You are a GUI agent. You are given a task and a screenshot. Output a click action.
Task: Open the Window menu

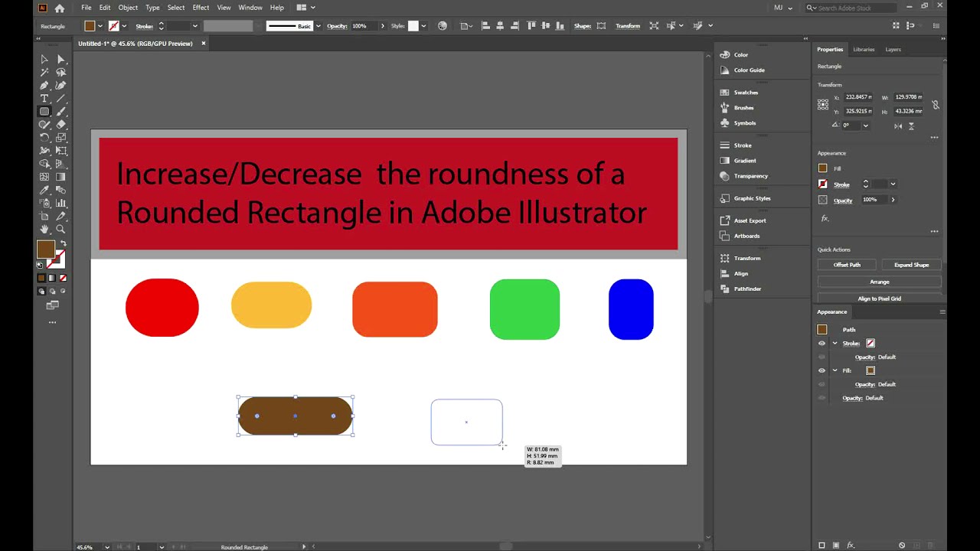pos(250,8)
